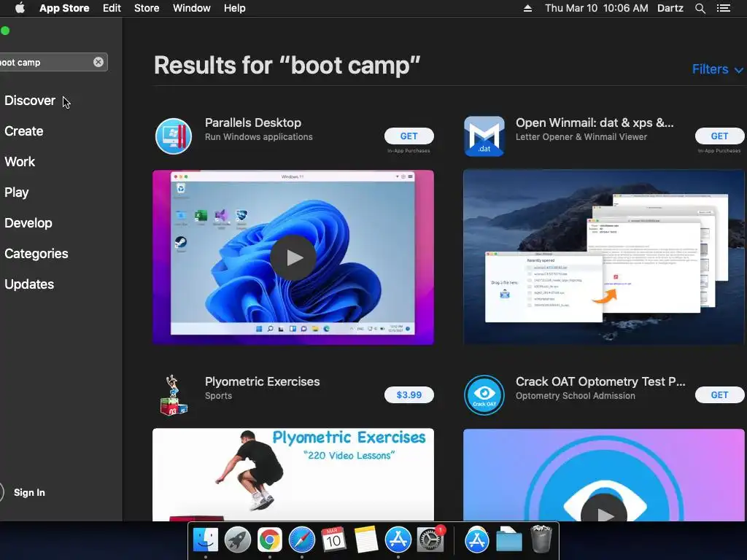Image resolution: width=747 pixels, height=560 pixels.
Task: Click the Parallels Desktop app icon
Action: tap(174, 136)
